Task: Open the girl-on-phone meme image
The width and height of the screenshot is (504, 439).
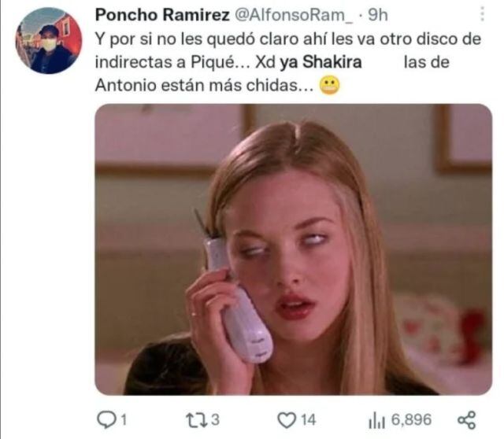Action: [293, 249]
